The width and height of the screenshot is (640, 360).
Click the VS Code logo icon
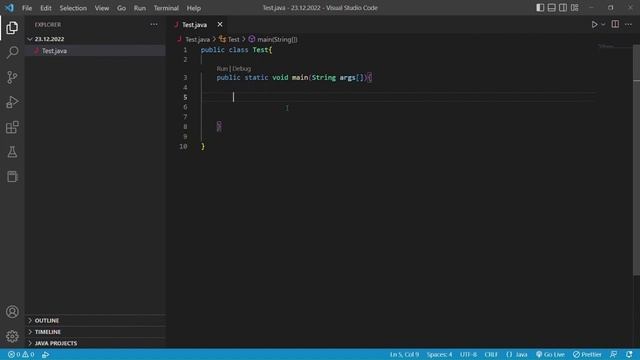coord(9,8)
